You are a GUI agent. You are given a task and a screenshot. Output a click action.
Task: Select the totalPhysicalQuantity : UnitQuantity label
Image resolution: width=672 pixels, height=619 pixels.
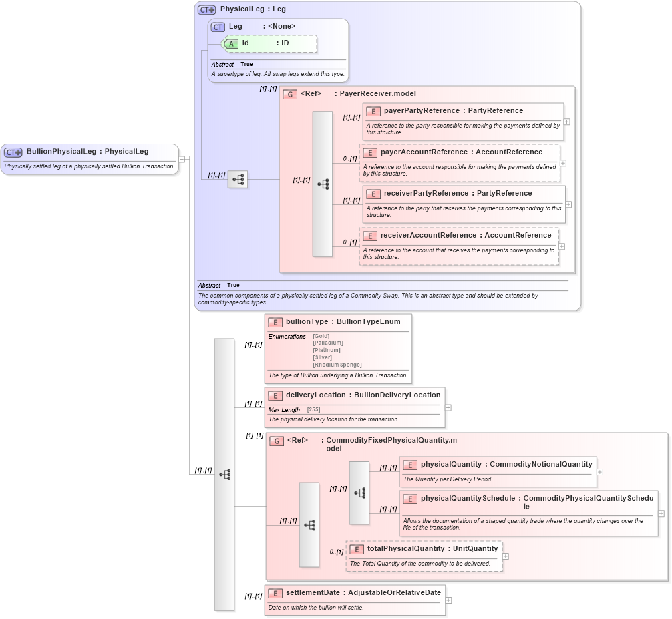tap(432, 548)
